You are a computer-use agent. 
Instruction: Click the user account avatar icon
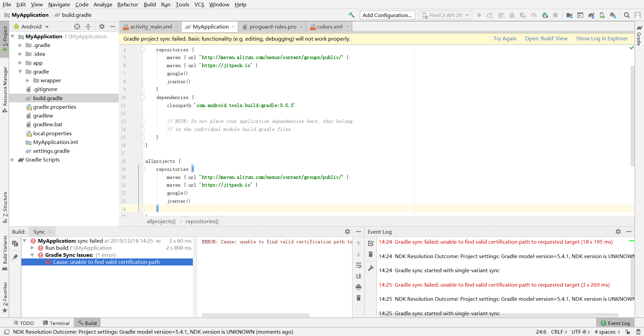tap(638, 15)
